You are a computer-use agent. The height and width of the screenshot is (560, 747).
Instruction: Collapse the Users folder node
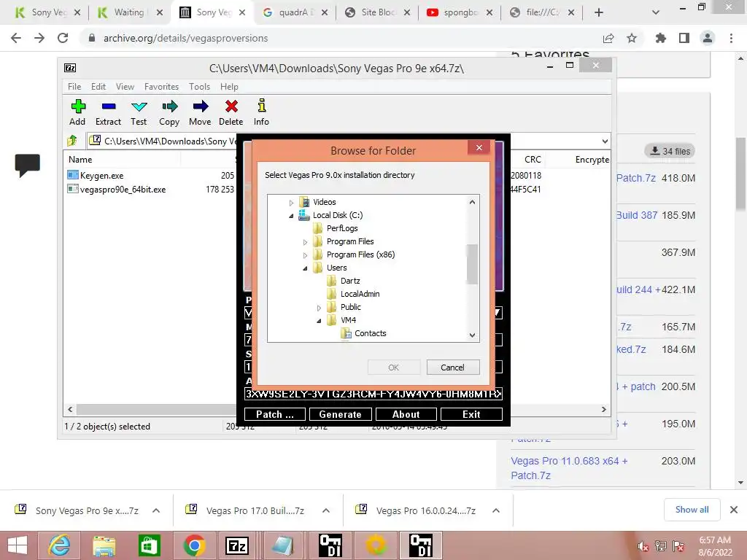coord(306,268)
